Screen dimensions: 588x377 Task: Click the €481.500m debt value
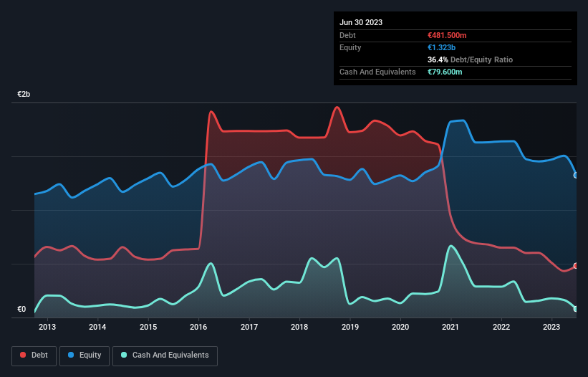pyautogui.click(x=447, y=35)
